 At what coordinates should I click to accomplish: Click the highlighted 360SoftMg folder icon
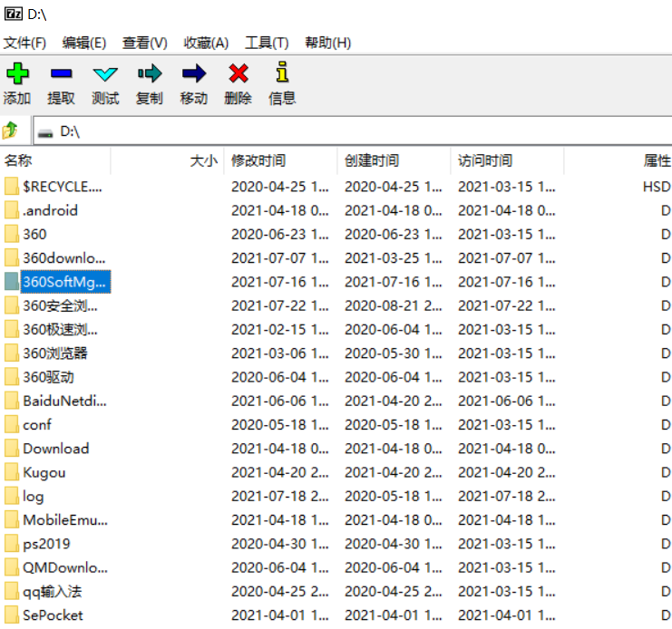point(12,282)
